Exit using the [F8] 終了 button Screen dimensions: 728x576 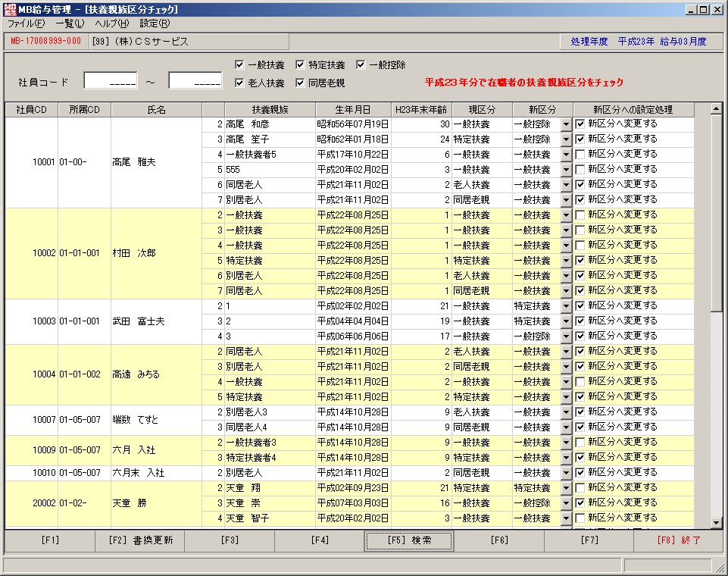[x=678, y=540]
